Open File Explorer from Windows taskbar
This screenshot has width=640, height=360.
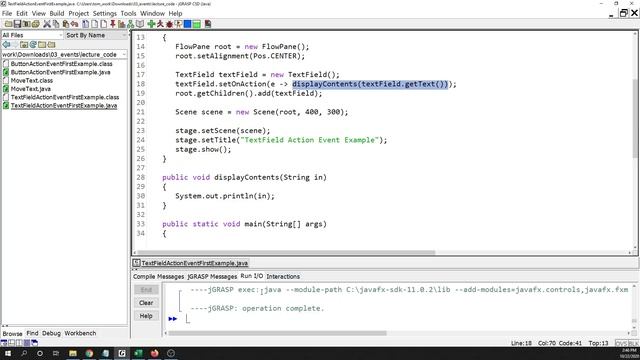click(73, 353)
